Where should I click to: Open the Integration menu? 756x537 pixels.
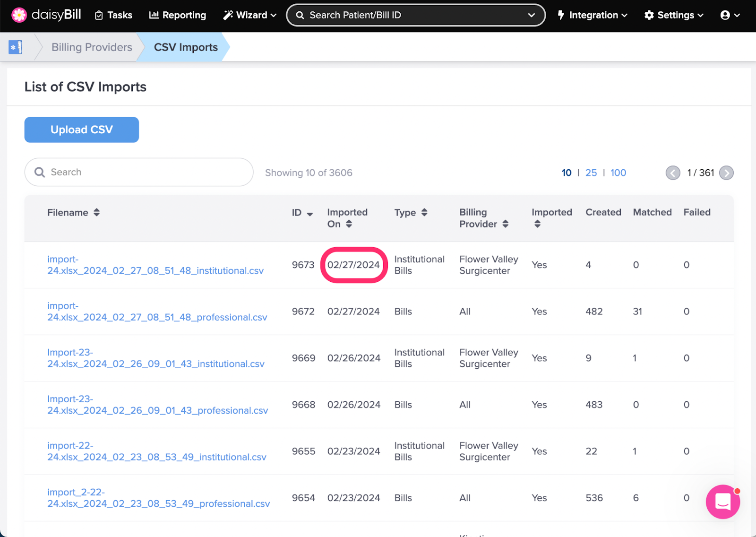click(593, 15)
